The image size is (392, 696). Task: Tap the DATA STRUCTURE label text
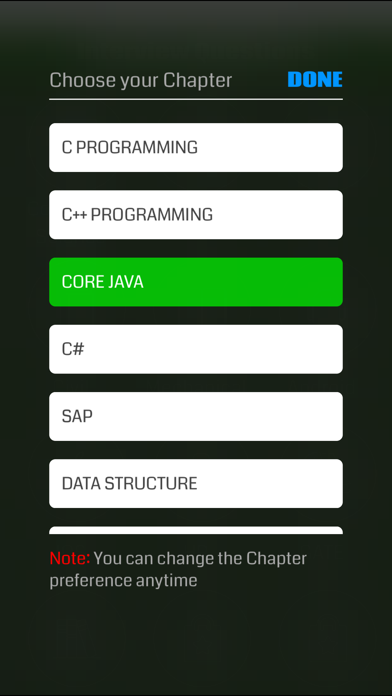[x=129, y=483]
